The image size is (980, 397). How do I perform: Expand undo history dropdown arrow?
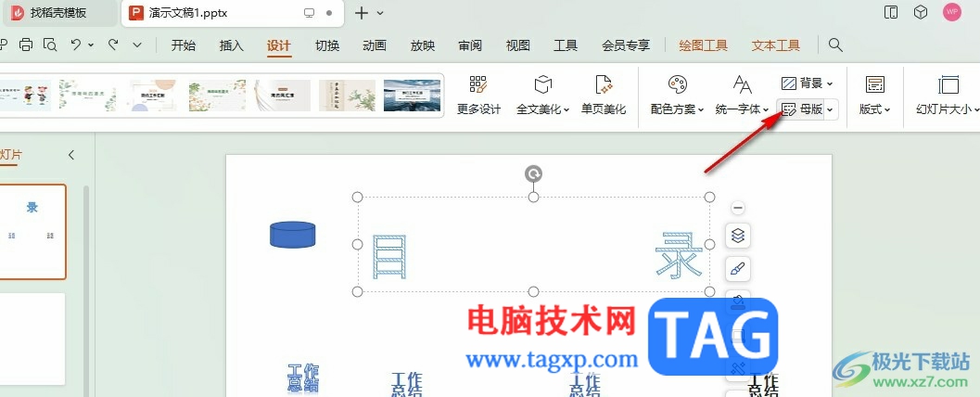91,45
